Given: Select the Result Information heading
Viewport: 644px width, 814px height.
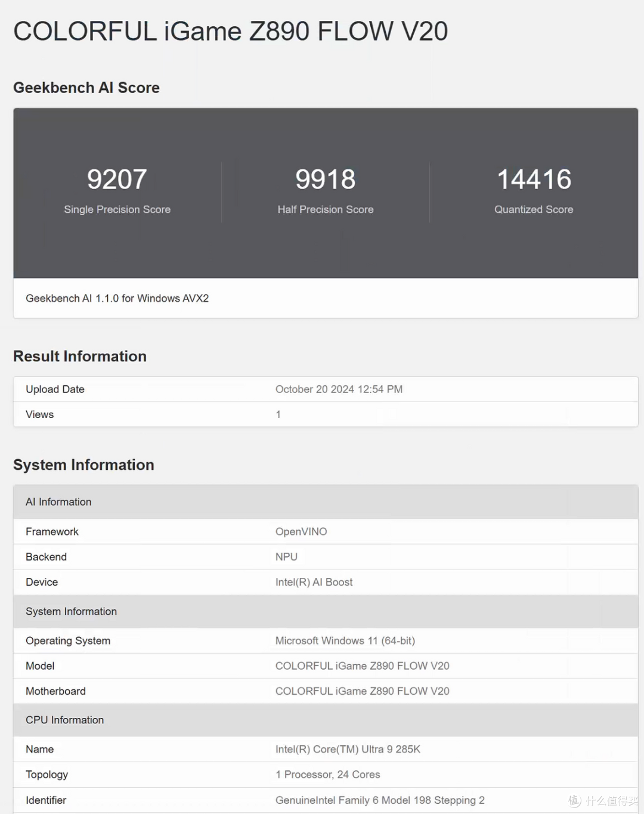Looking at the screenshot, I should click(x=80, y=356).
